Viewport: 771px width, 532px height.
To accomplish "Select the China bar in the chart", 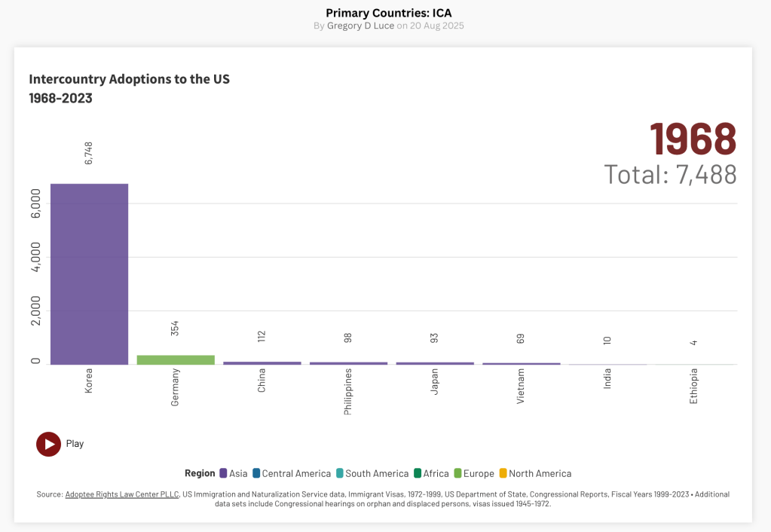I will click(x=262, y=363).
